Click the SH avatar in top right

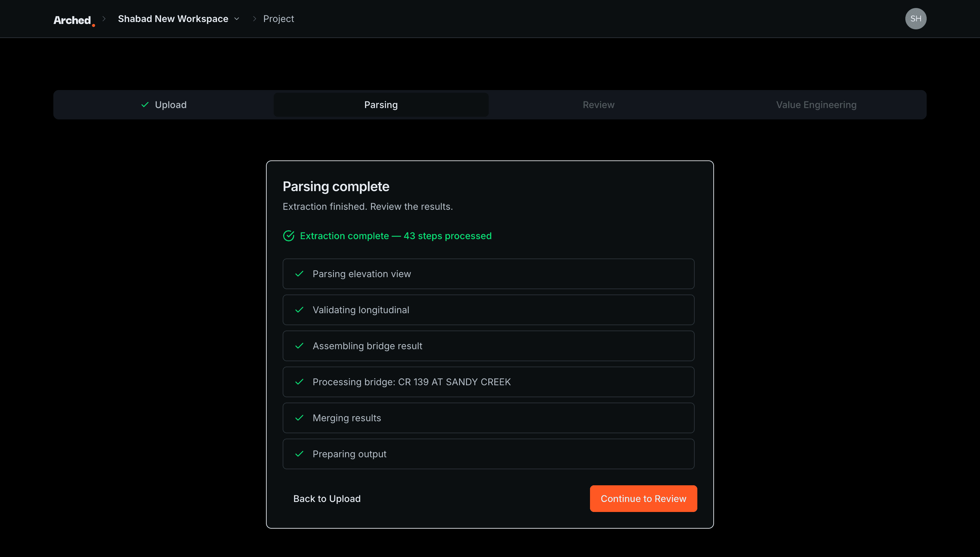coord(916,18)
